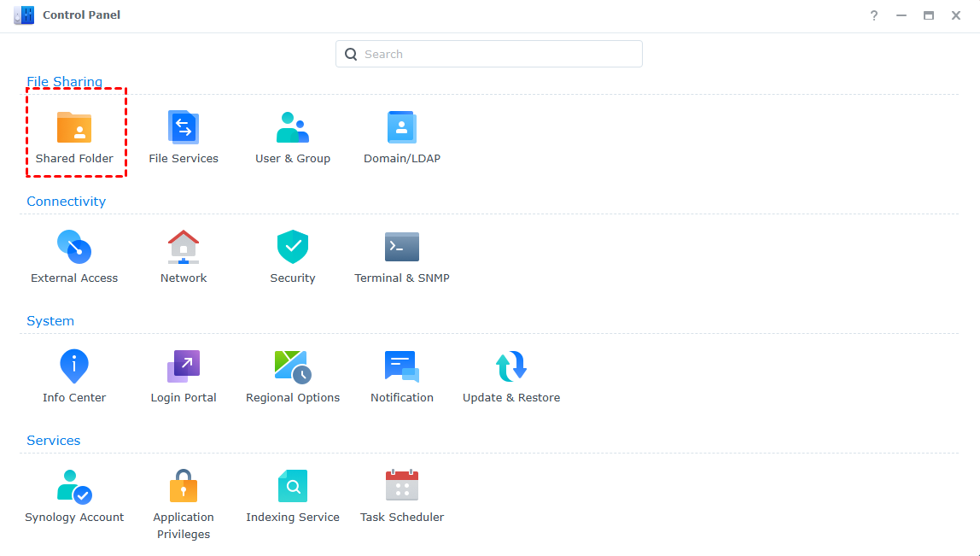Image resolution: width=980 pixels, height=556 pixels.
Task: Click the magnifier icon in search box
Action: point(351,55)
